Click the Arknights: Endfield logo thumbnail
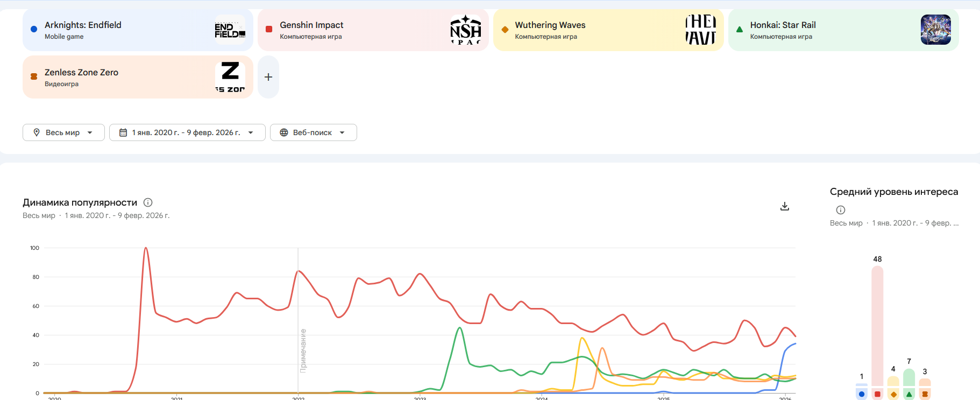This screenshot has width=980, height=400. coord(230,30)
